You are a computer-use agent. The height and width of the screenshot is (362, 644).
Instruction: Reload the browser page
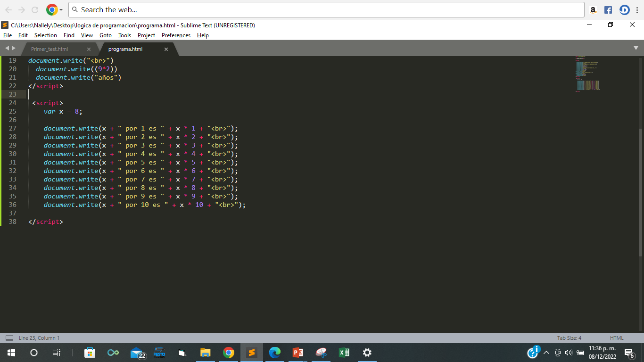(35, 9)
